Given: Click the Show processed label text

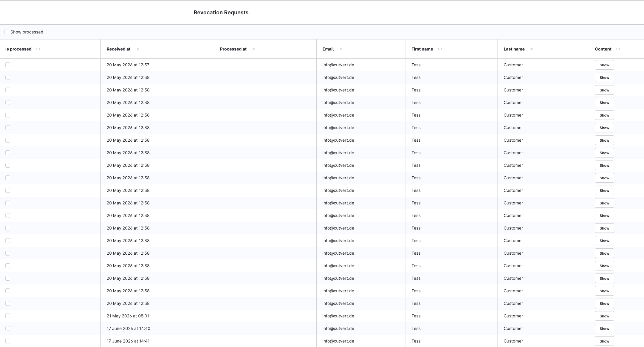Looking at the screenshot, I should [x=27, y=32].
